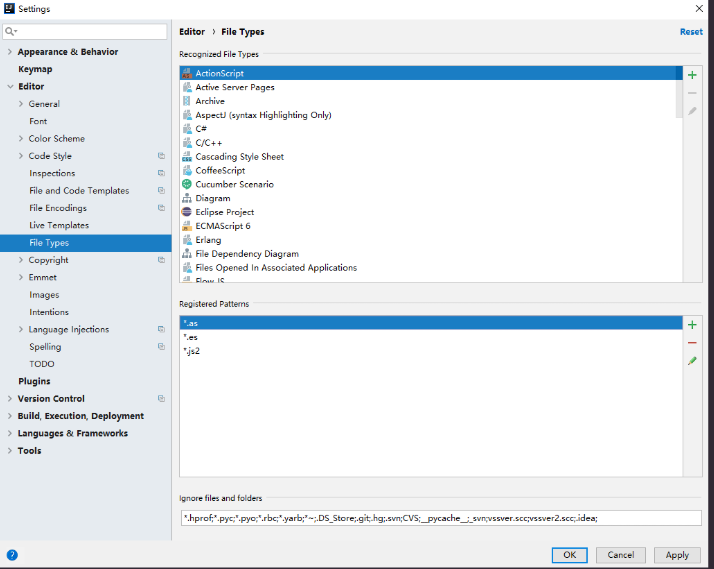Viewport: 714px width, 569px height.
Task: Open the Font settings page
Action: point(38,121)
